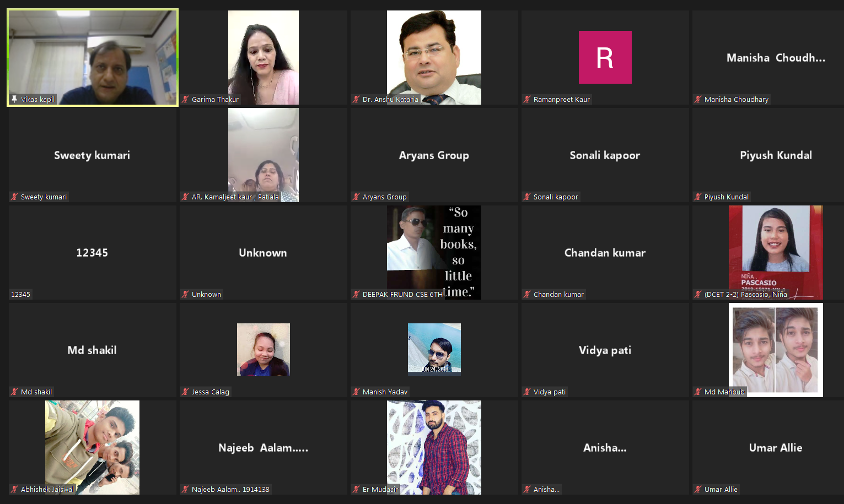This screenshot has width=844, height=504.
Task: Click muted mic icon by DEEPAK FRUND CSE 6TH
Action: (357, 294)
